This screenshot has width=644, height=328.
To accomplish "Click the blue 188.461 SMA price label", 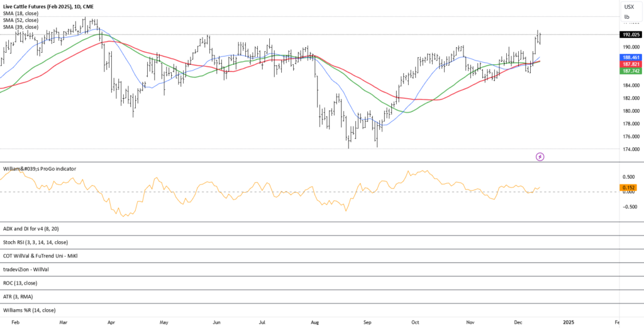I will click(628, 57).
